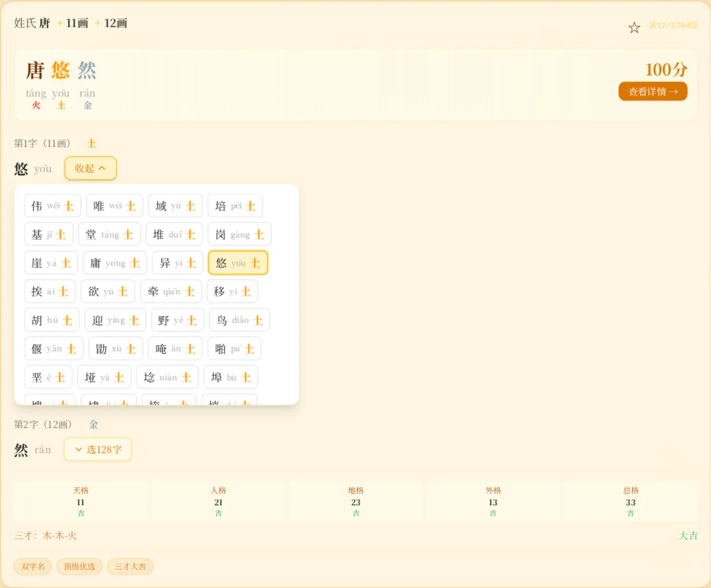Select character 勖 xù
711x588 pixels.
click(x=116, y=349)
